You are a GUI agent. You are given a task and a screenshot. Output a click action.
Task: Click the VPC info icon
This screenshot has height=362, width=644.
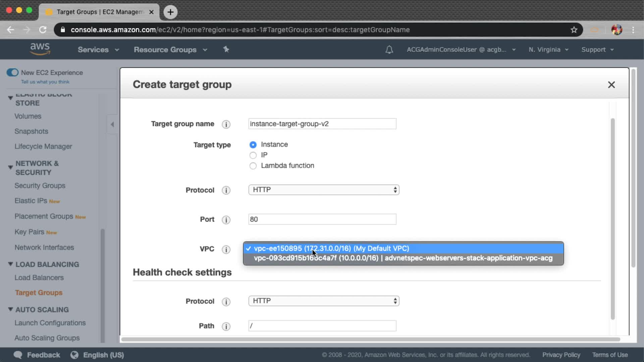[226, 249]
